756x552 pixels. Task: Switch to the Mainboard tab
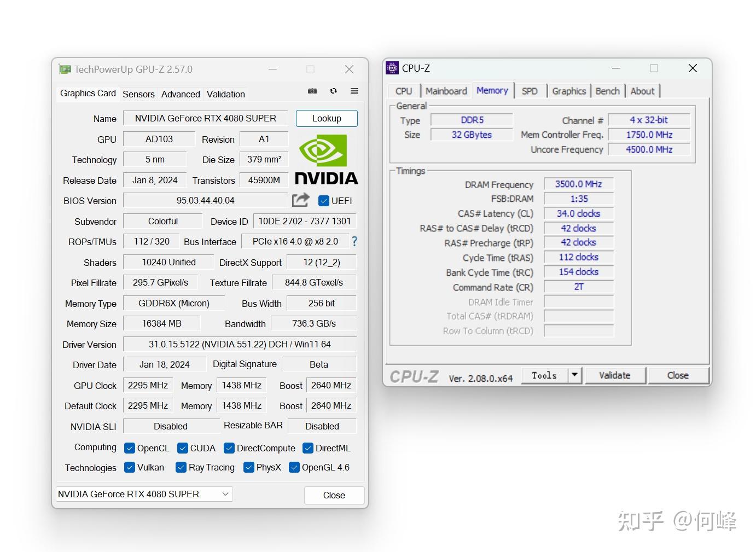pyautogui.click(x=446, y=91)
